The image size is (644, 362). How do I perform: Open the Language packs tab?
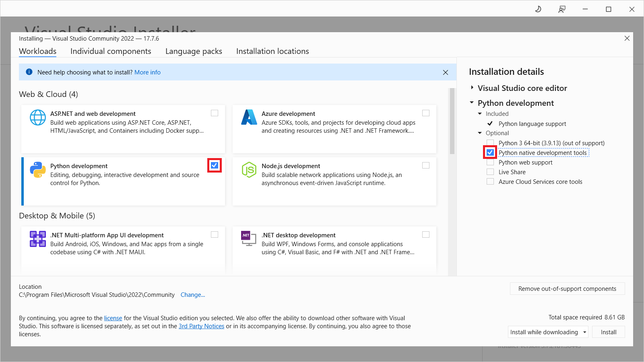(194, 51)
